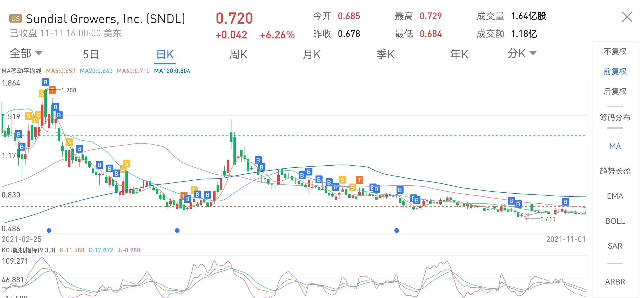Click the current price 0.720
The image size is (644, 298).
pos(234,18)
